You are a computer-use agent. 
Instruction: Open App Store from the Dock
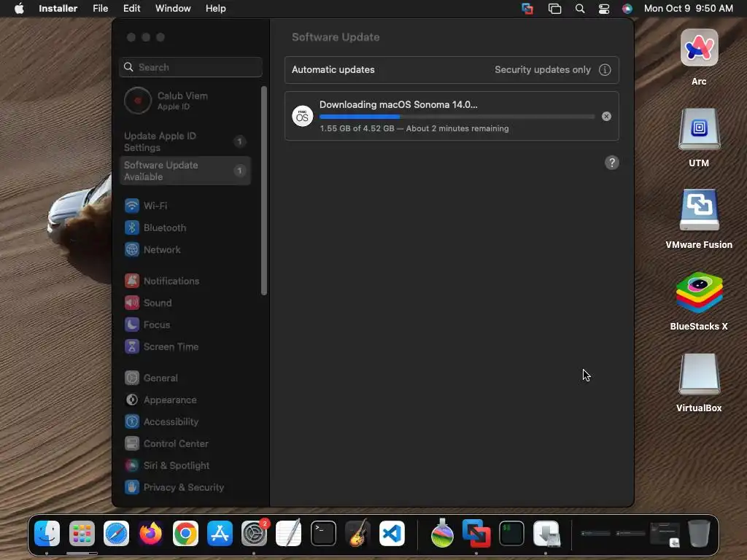click(x=220, y=533)
